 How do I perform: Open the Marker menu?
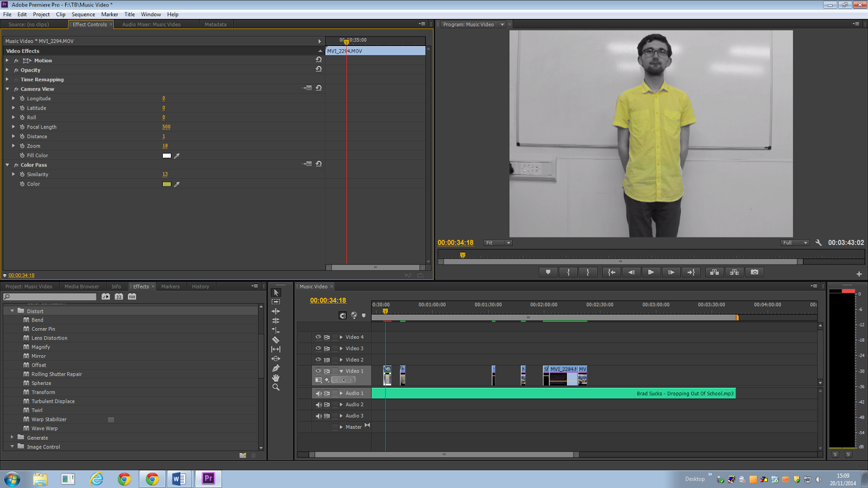[110, 15]
